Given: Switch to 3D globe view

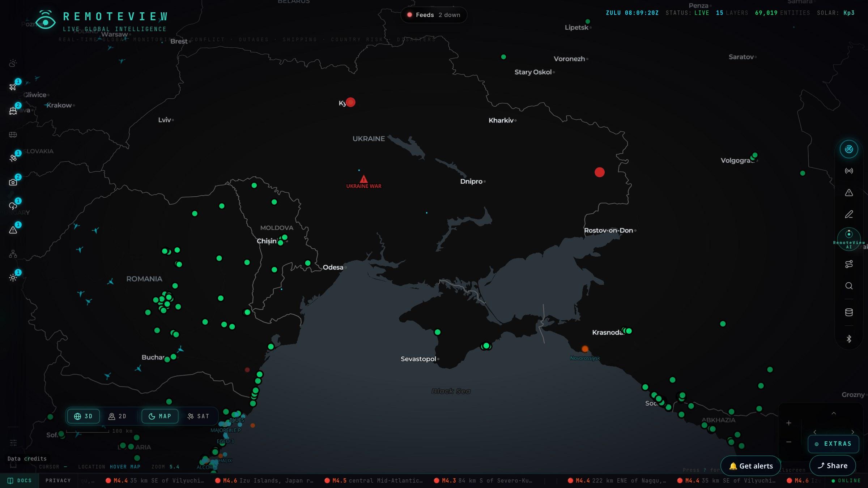Looking at the screenshot, I should tap(83, 416).
